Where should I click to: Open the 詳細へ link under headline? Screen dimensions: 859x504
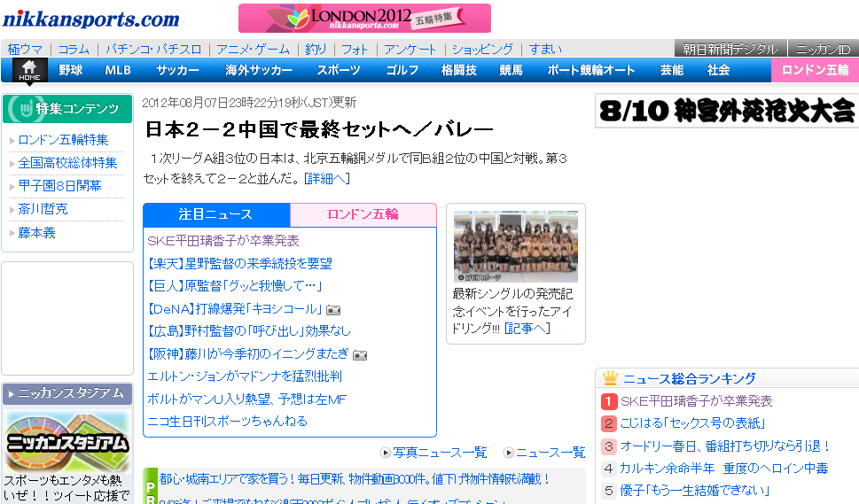click(326, 178)
